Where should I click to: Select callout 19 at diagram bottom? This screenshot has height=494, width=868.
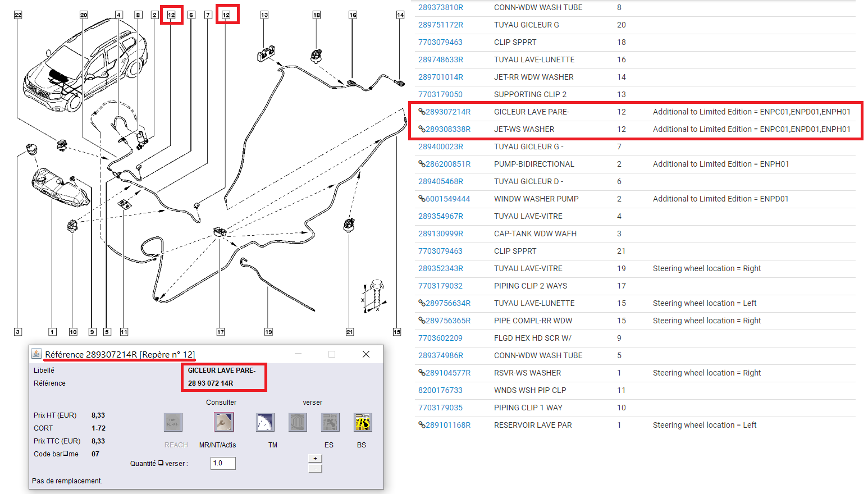pos(268,332)
